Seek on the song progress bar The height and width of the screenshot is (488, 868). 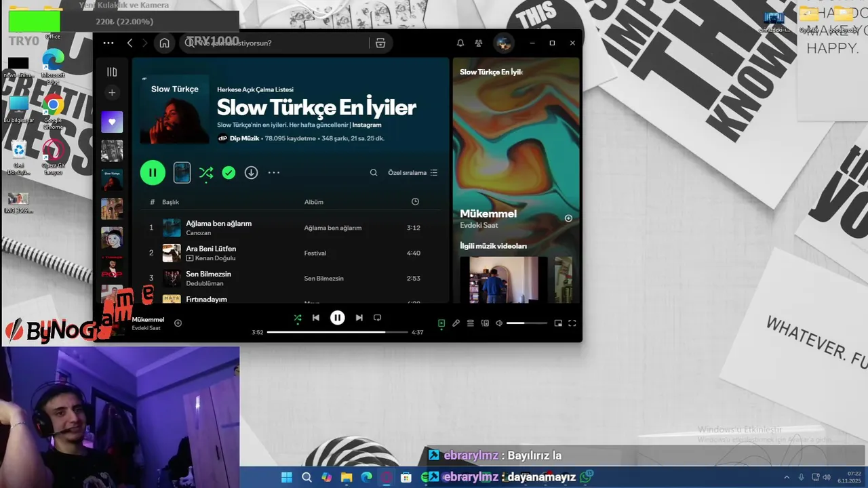pos(338,332)
